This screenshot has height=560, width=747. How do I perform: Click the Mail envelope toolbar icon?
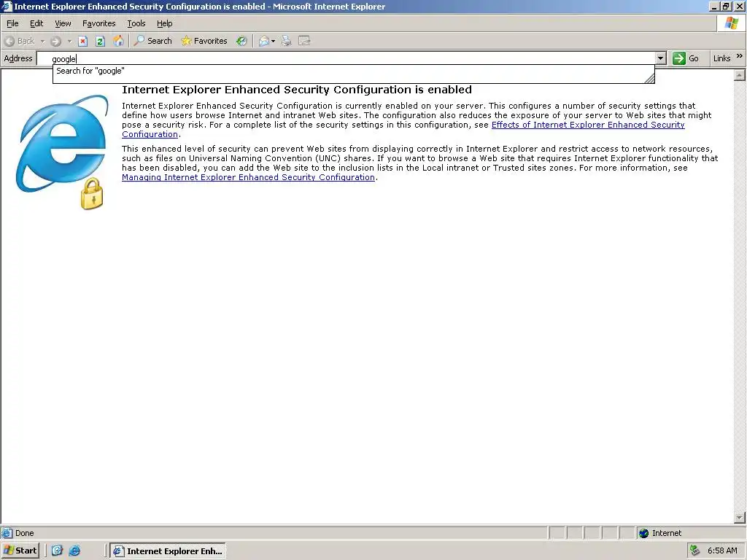(x=264, y=41)
